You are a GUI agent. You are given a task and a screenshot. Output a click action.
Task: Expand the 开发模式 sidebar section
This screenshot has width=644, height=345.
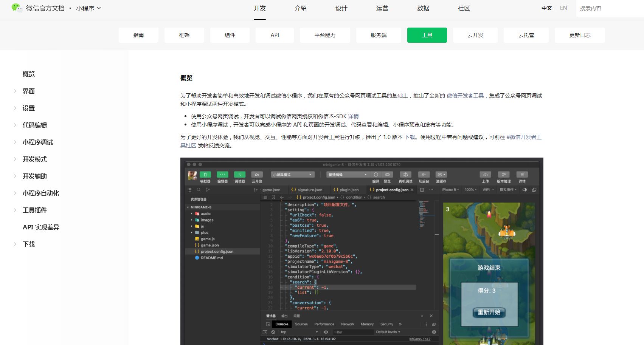(x=35, y=159)
